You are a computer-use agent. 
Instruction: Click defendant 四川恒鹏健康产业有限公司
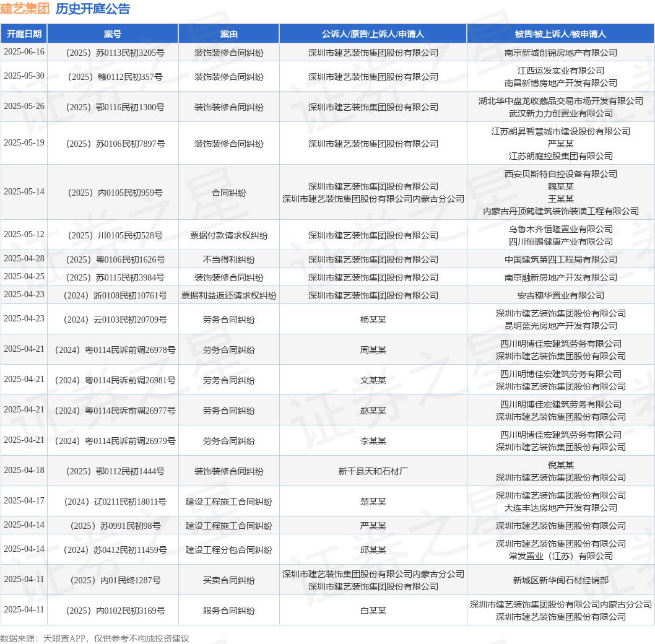click(x=561, y=241)
